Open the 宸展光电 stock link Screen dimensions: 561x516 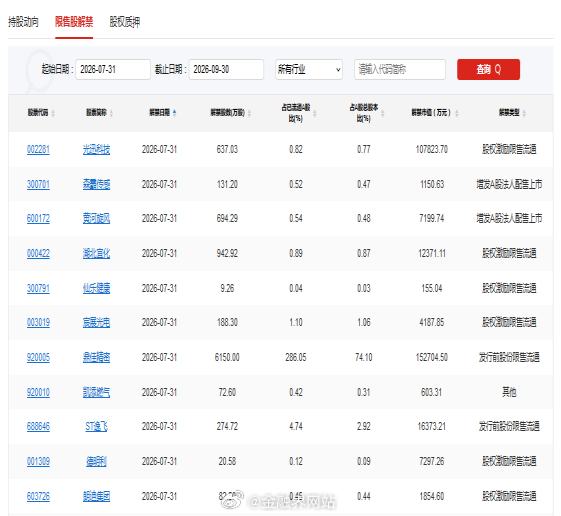pyautogui.click(x=96, y=323)
